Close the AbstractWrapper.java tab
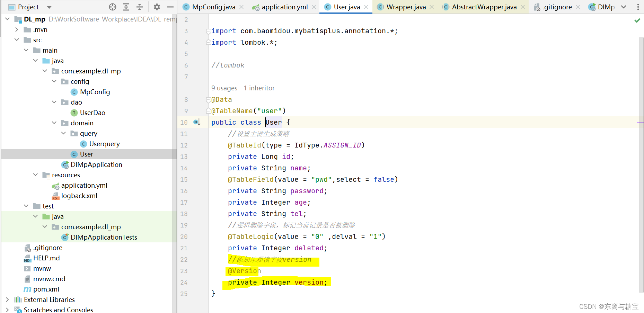The width and height of the screenshot is (644, 313). pos(523,7)
